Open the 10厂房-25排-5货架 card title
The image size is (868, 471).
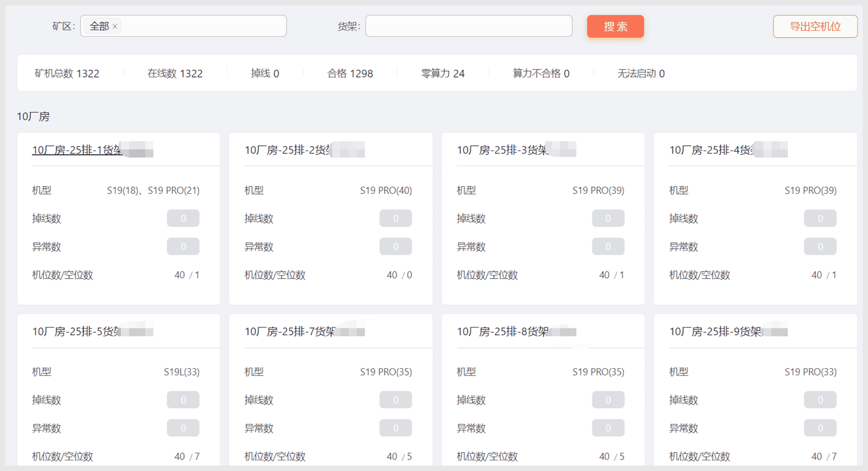[x=76, y=332]
